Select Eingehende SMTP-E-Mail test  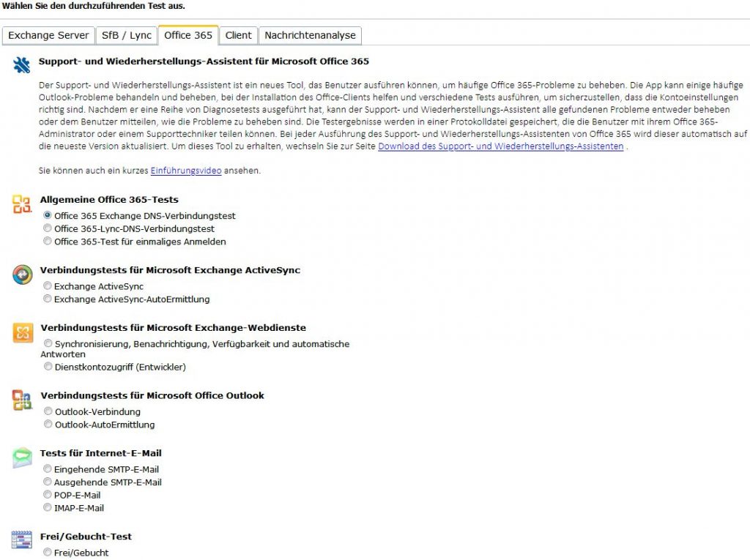(x=48, y=469)
